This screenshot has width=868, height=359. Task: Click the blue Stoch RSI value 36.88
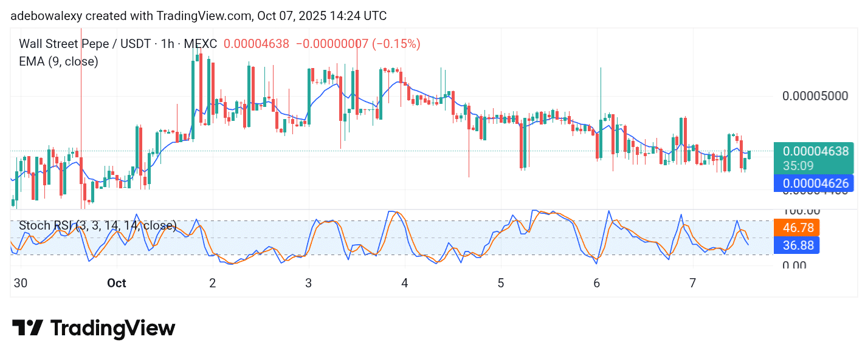[x=796, y=245]
